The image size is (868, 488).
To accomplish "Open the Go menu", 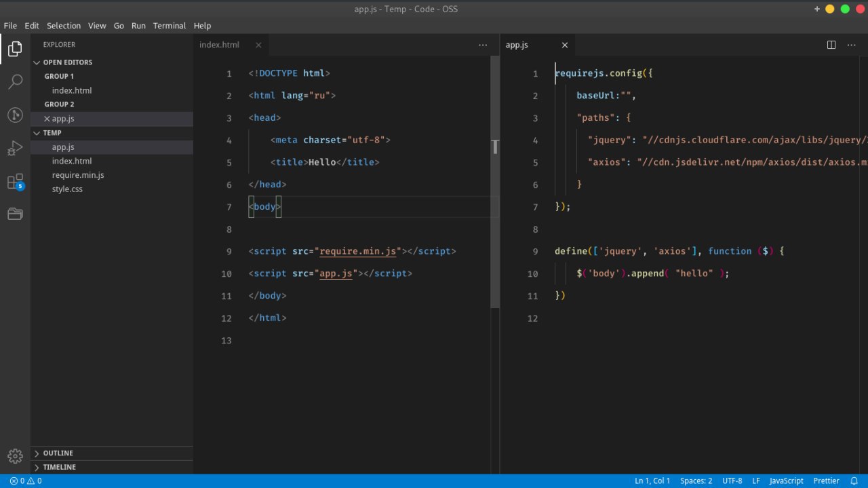I will click(119, 26).
